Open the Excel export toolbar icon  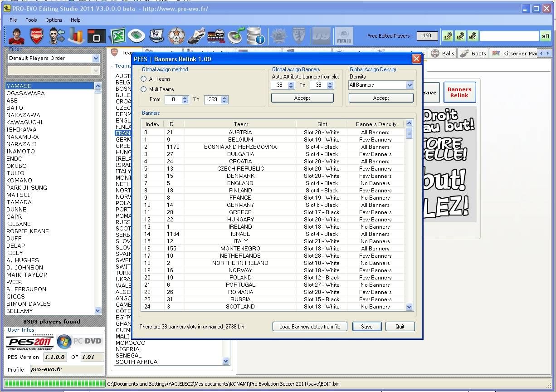(118, 35)
